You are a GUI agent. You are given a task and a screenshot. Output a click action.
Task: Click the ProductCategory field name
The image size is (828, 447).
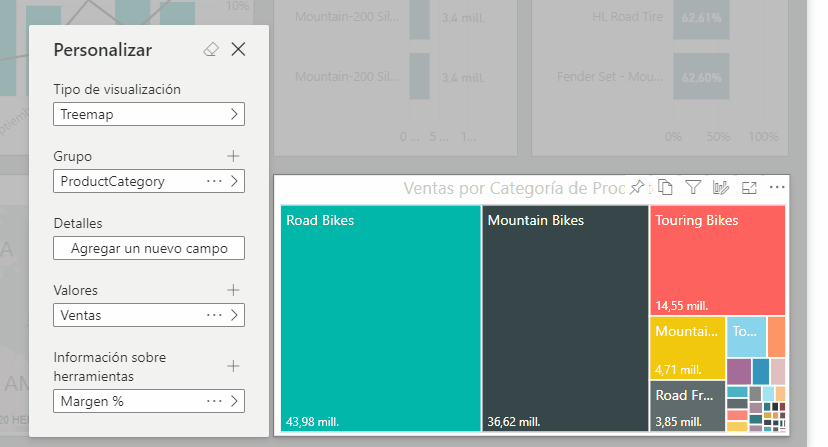pyautogui.click(x=112, y=181)
